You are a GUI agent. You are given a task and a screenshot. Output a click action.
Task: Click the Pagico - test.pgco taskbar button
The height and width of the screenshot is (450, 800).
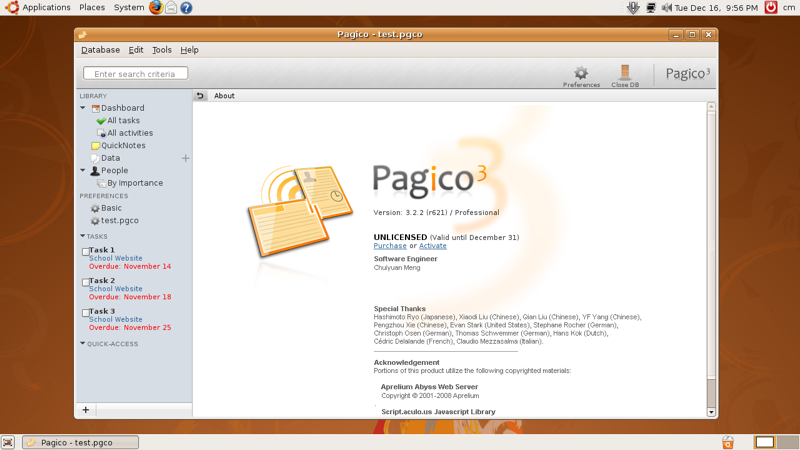coord(81,442)
